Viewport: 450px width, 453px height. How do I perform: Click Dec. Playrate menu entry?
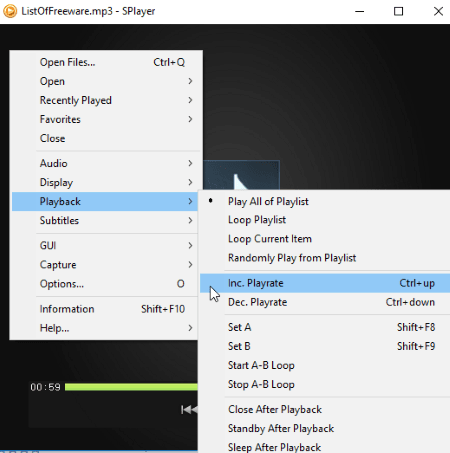pos(325,302)
